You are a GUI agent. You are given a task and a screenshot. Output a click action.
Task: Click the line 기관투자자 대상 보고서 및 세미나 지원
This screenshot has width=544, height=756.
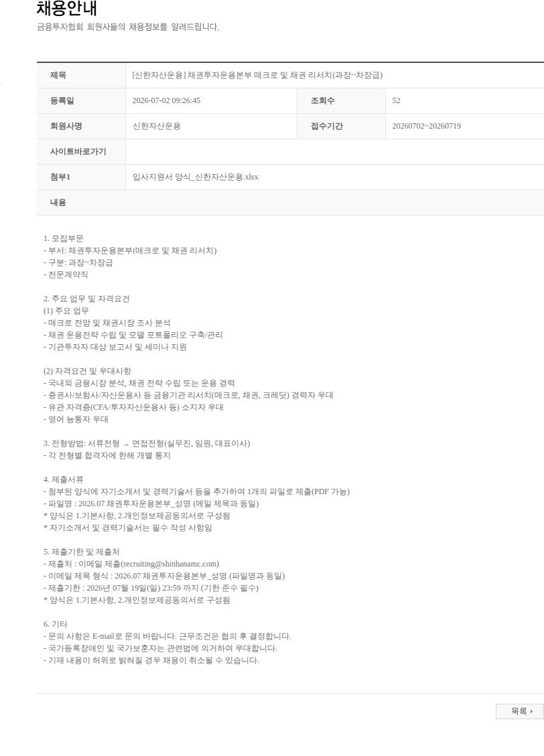click(115, 347)
